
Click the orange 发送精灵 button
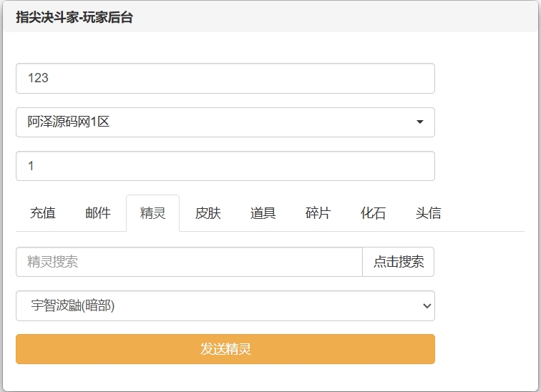pos(225,349)
